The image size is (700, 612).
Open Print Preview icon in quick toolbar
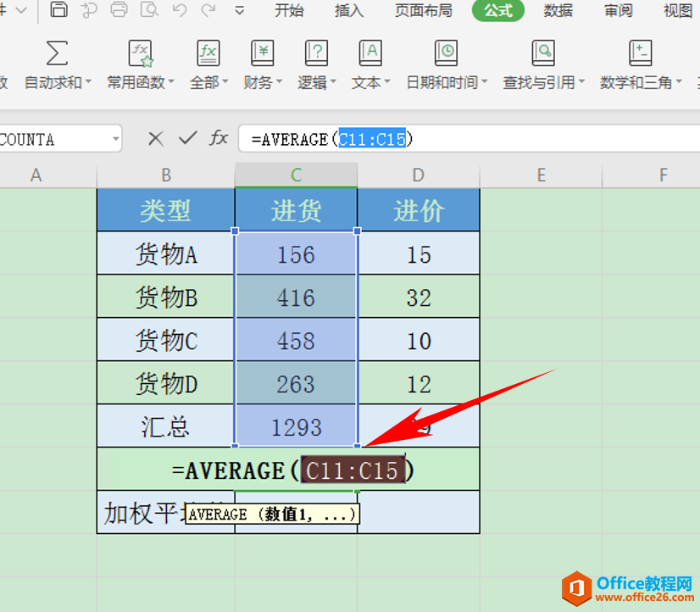point(149,9)
